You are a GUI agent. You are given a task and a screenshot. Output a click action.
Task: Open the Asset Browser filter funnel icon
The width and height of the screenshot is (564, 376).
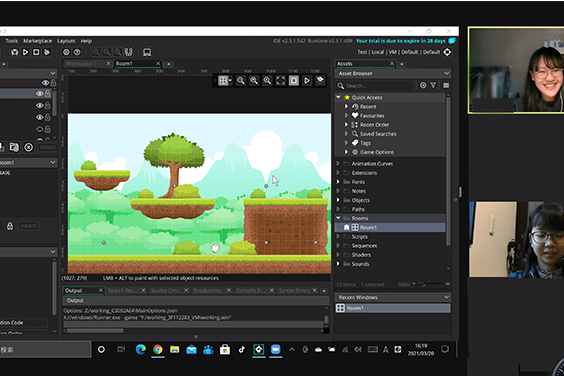(433, 85)
